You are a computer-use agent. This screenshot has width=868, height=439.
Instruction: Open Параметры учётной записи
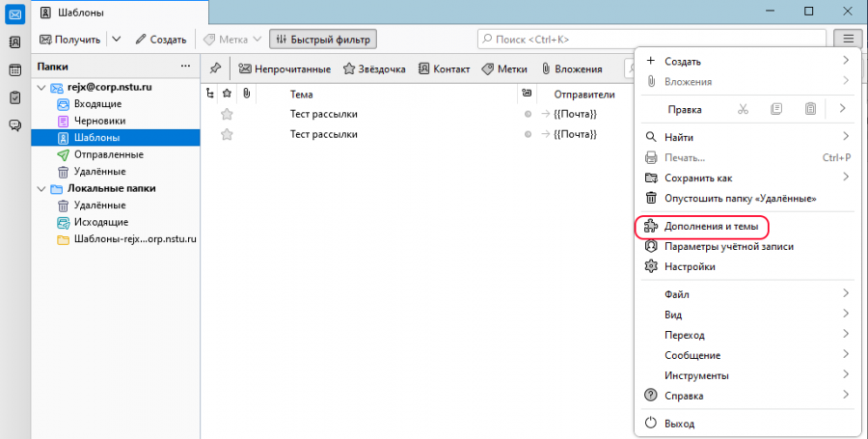click(x=747, y=246)
